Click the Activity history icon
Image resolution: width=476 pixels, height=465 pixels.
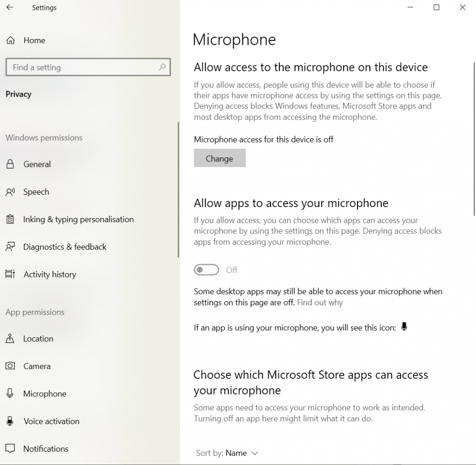(x=10, y=274)
